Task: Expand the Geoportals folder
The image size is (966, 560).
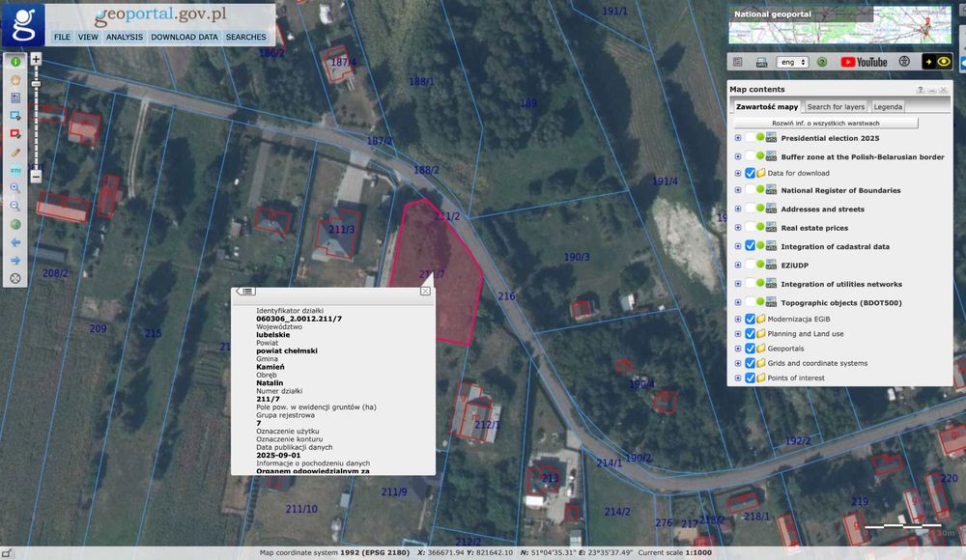Action: [737, 349]
